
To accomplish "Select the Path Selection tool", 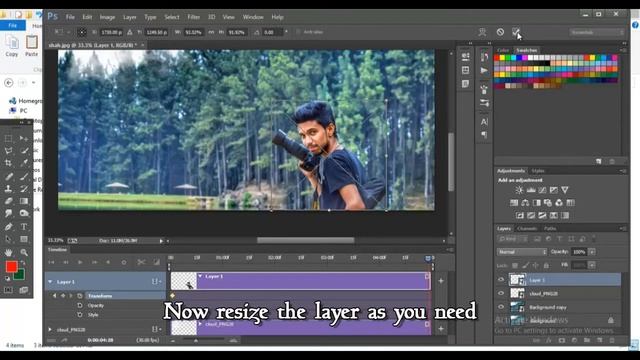I will click(x=8, y=239).
